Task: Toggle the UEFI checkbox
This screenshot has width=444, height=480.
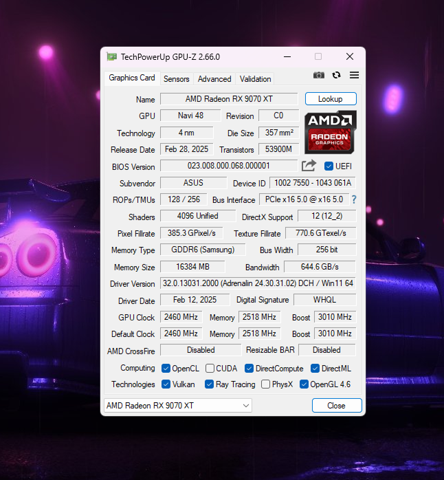Action: (329, 166)
